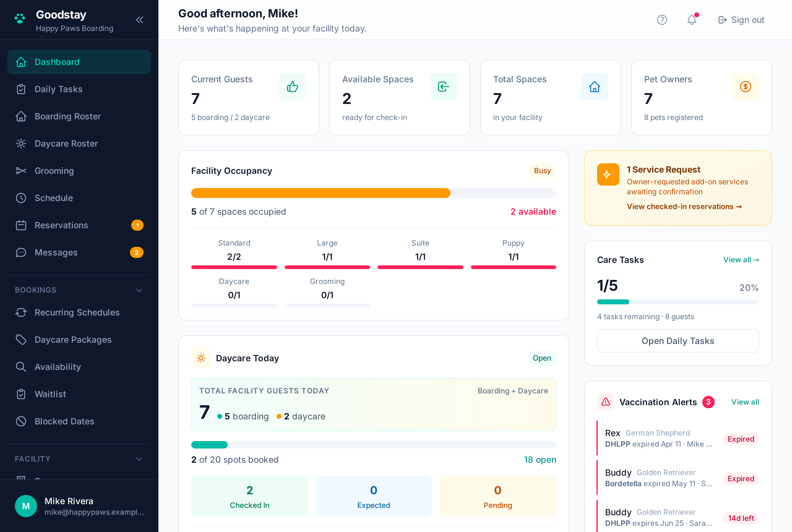Click Vaccination Alerts warning icon

(606, 402)
